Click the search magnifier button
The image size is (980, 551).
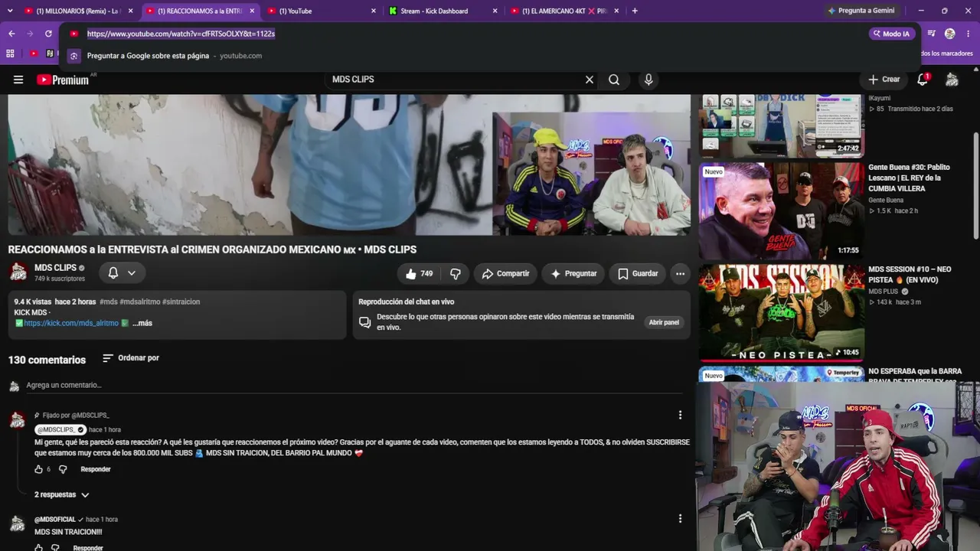[614, 80]
